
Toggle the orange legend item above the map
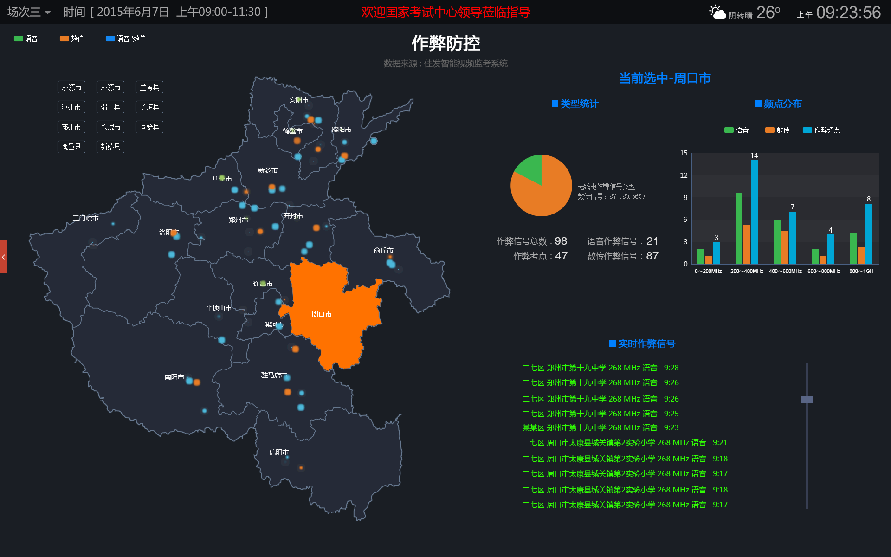click(x=71, y=39)
